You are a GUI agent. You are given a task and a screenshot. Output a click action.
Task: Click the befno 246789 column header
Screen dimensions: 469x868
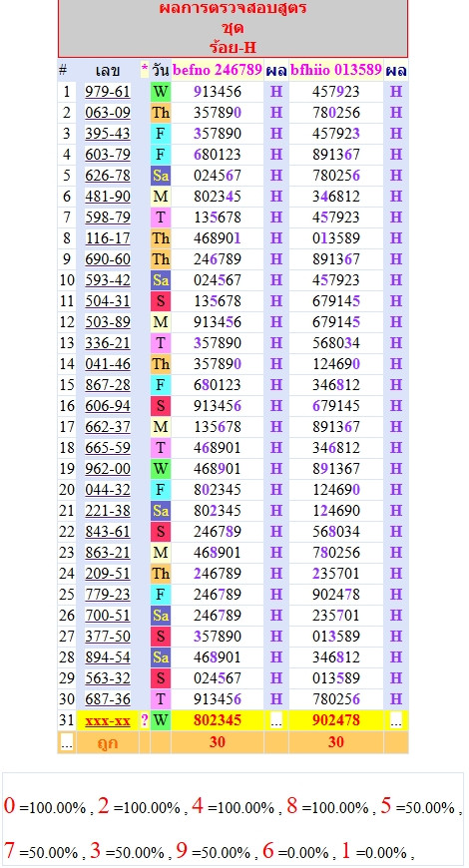point(218,70)
